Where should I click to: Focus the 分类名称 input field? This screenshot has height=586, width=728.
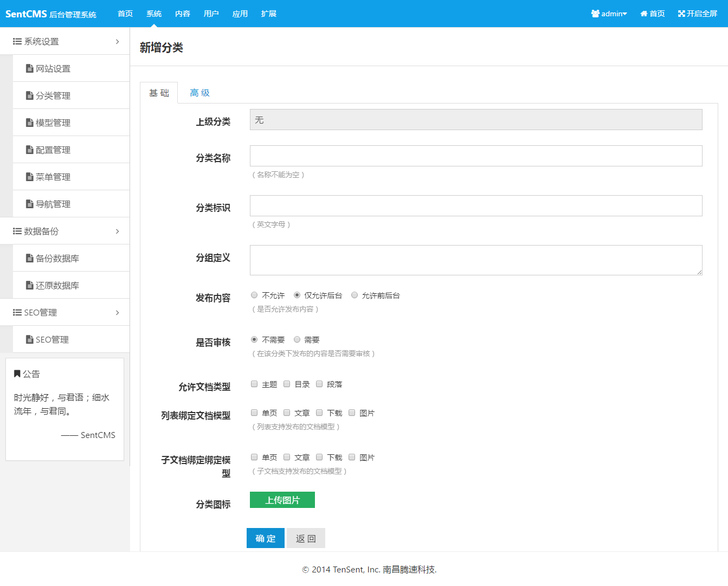476,156
